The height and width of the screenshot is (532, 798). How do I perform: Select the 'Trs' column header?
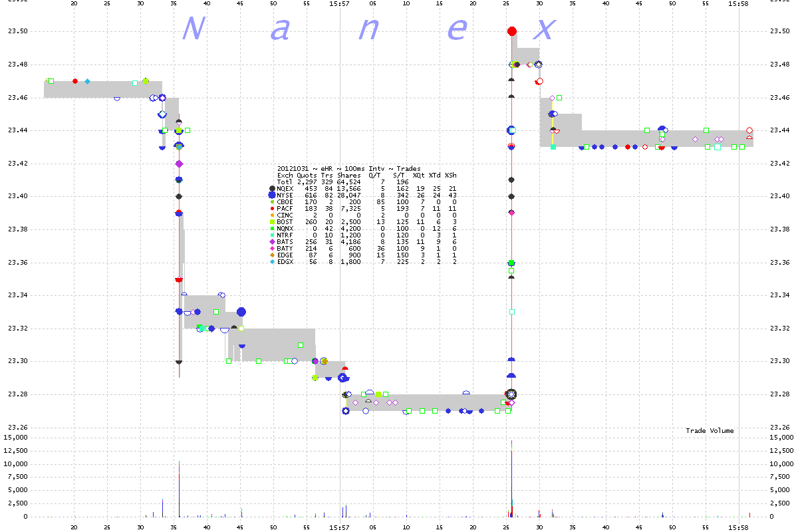click(327, 175)
